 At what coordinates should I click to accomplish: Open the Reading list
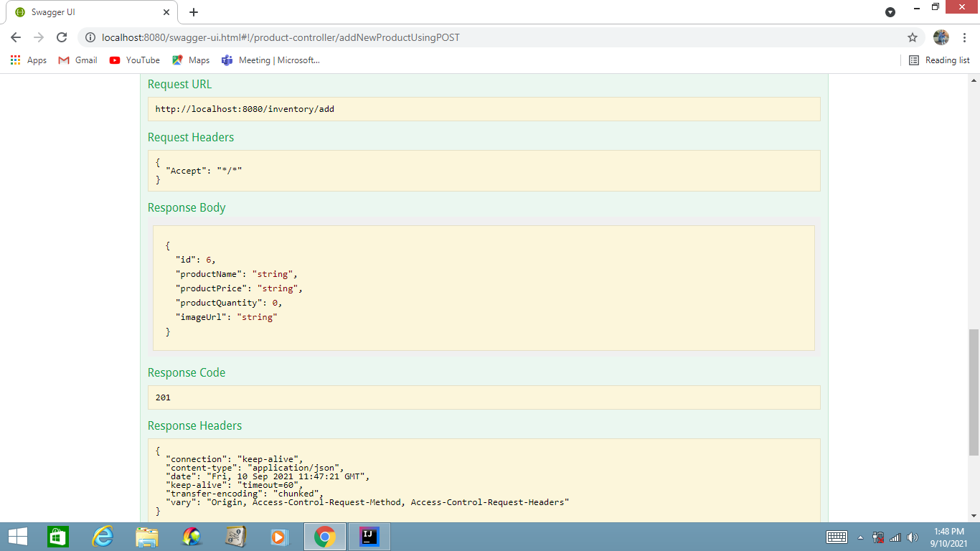(x=939, y=60)
